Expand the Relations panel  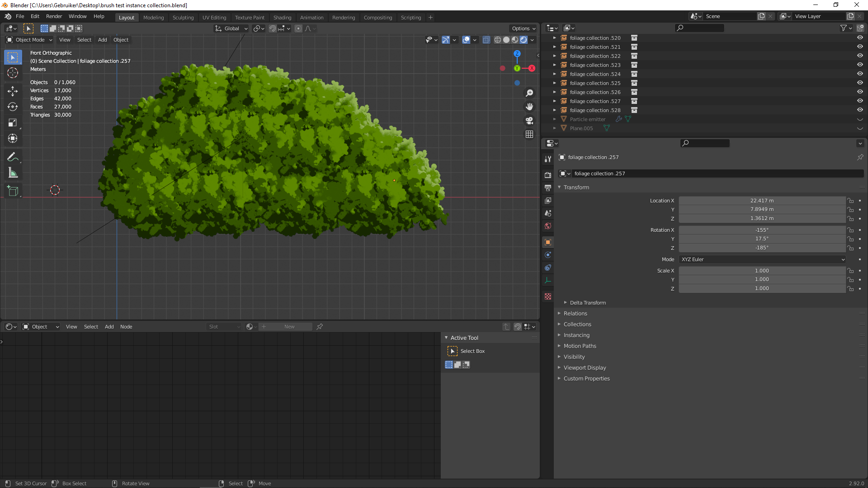[575, 314]
